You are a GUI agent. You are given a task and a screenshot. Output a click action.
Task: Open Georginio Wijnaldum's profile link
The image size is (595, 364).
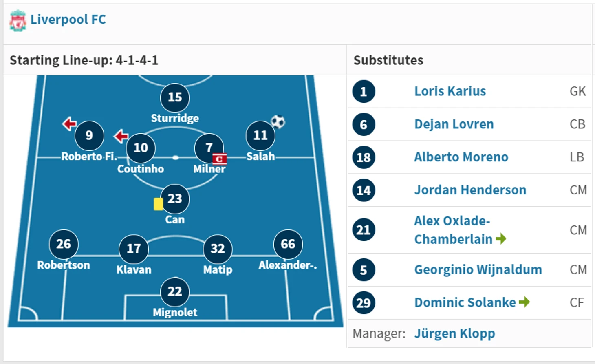click(x=478, y=270)
